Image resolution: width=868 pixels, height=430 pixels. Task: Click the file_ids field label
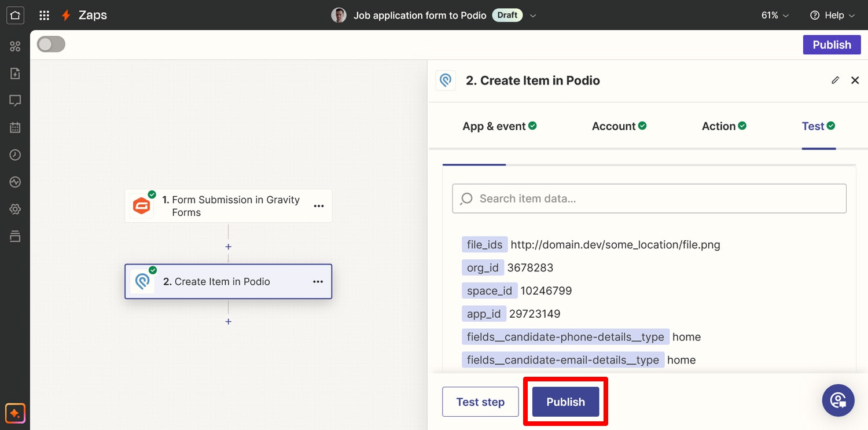pyautogui.click(x=485, y=245)
